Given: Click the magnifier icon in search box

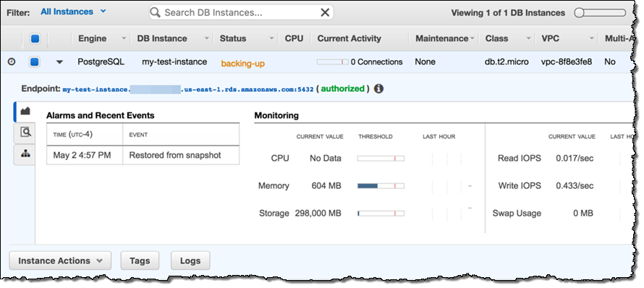Looking at the screenshot, I should tap(156, 13).
